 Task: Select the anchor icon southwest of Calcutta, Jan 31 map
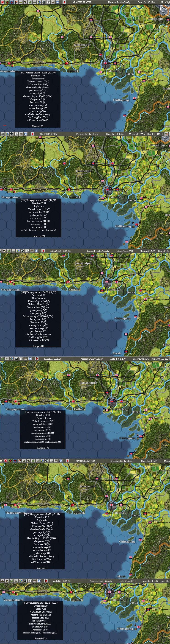click(99, 197)
